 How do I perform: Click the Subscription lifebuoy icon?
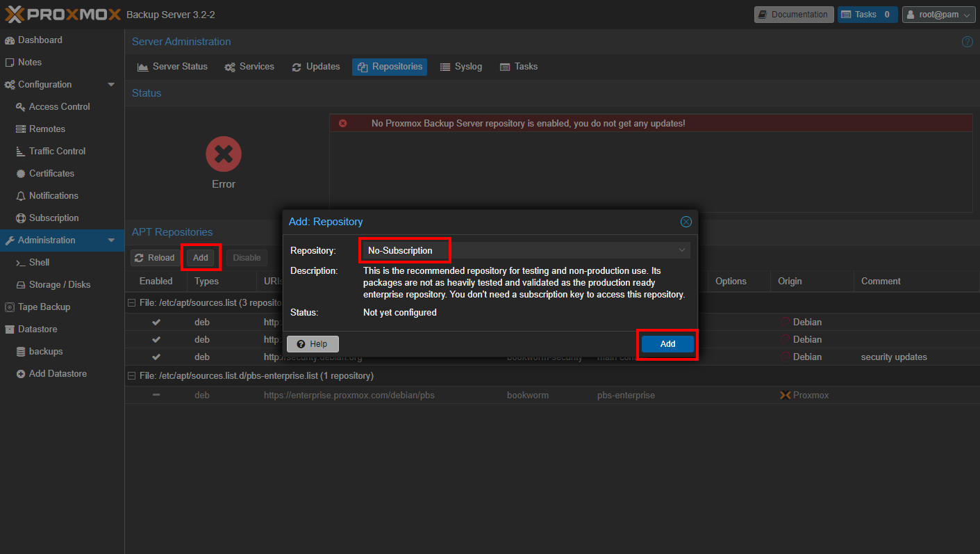tap(21, 218)
